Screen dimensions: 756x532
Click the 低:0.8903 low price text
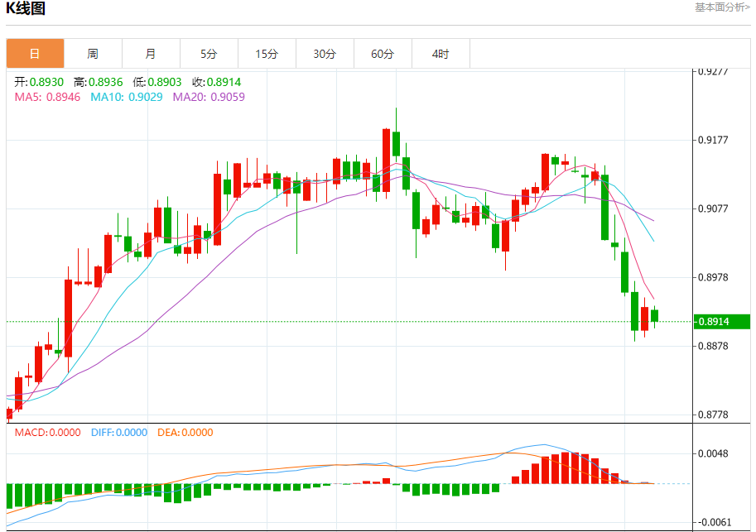tap(157, 82)
